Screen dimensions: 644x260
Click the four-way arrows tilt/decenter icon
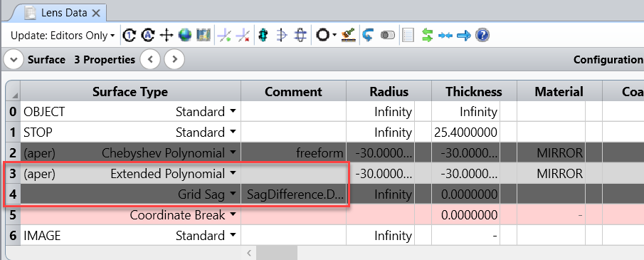167,36
